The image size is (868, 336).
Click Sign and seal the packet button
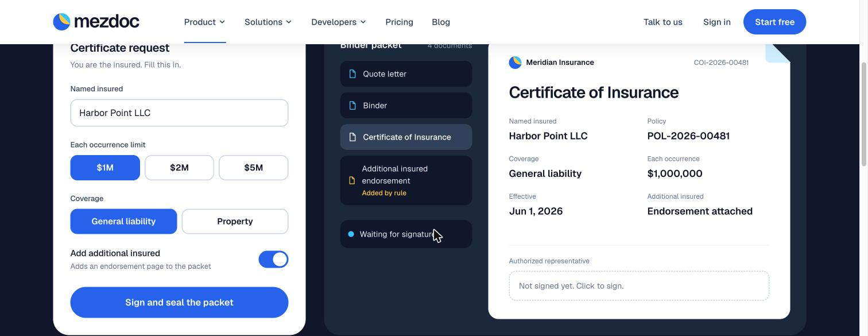(x=179, y=302)
